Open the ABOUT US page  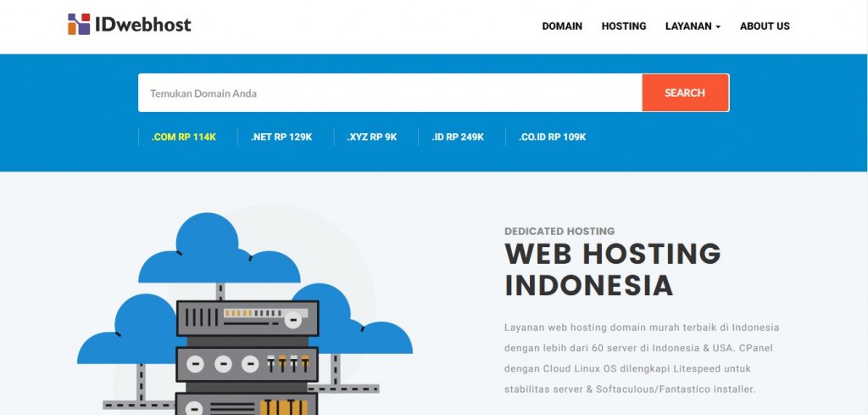[765, 26]
